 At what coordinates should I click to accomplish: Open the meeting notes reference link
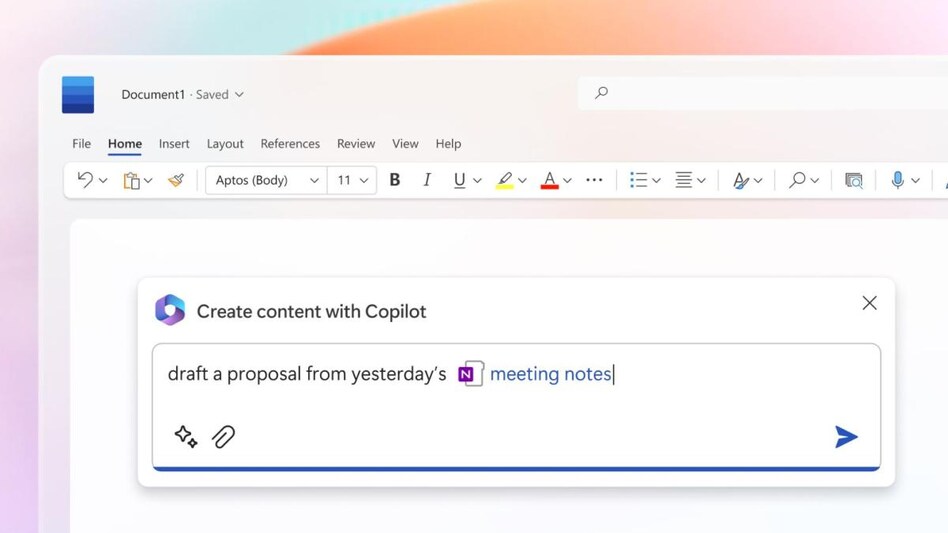pyautogui.click(x=551, y=374)
